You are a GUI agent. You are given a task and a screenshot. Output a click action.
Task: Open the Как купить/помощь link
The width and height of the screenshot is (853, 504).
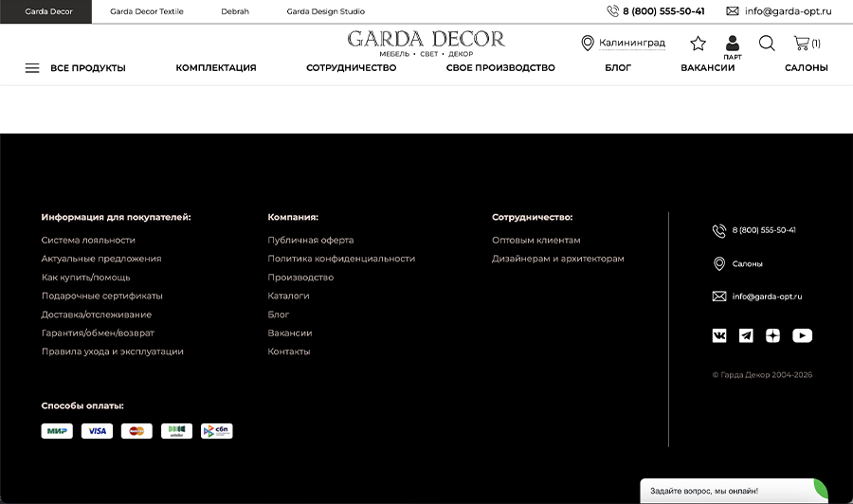coord(86,278)
